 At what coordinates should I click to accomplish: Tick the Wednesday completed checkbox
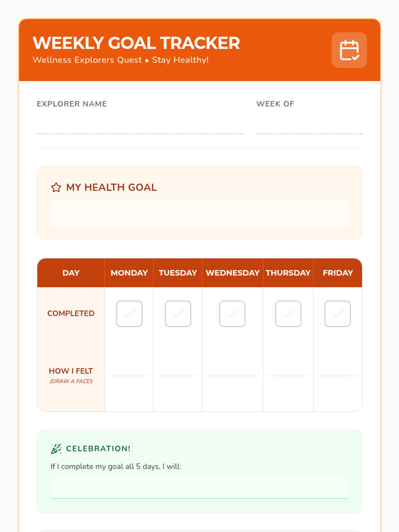pos(232,314)
